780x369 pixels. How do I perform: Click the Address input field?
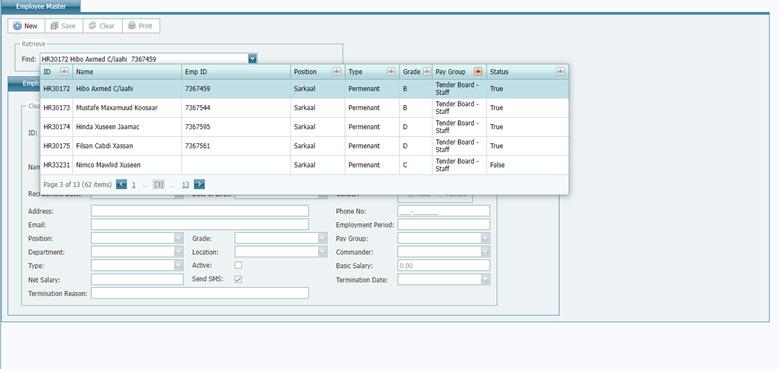coord(200,211)
